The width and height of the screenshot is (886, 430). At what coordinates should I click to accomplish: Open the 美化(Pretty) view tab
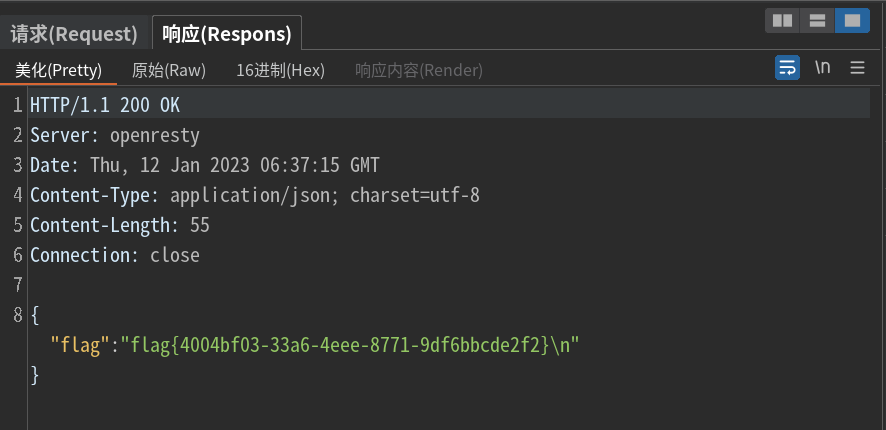(x=58, y=70)
